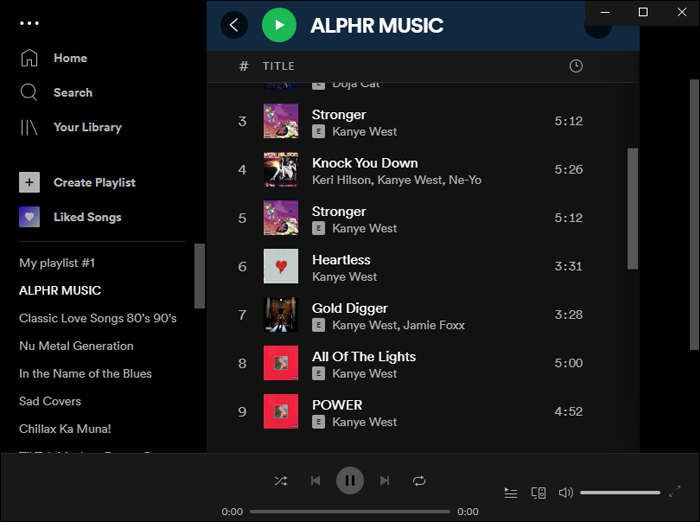Open Kanye West artist link under Heartless
Image resolution: width=700 pixels, height=522 pixels.
[344, 277]
